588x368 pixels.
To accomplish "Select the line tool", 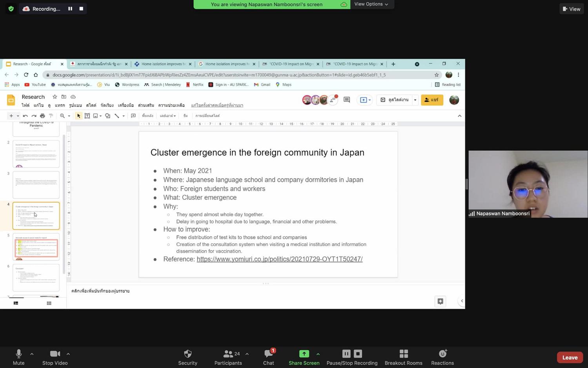I will (x=117, y=116).
